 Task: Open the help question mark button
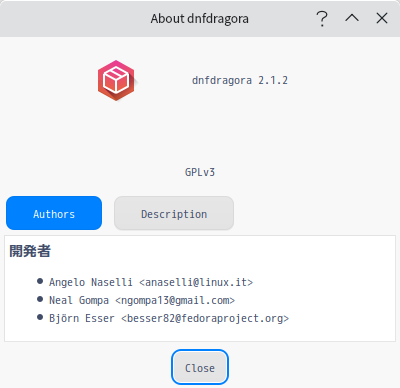click(x=322, y=18)
